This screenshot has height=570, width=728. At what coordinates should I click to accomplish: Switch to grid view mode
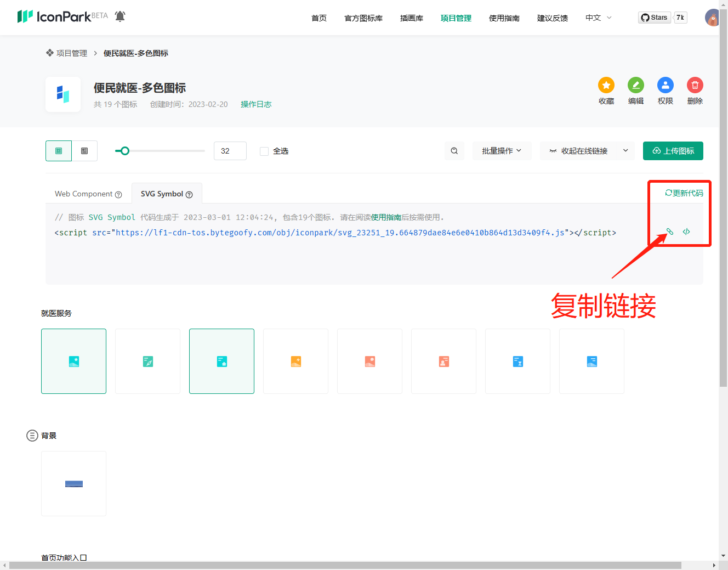[x=59, y=151]
